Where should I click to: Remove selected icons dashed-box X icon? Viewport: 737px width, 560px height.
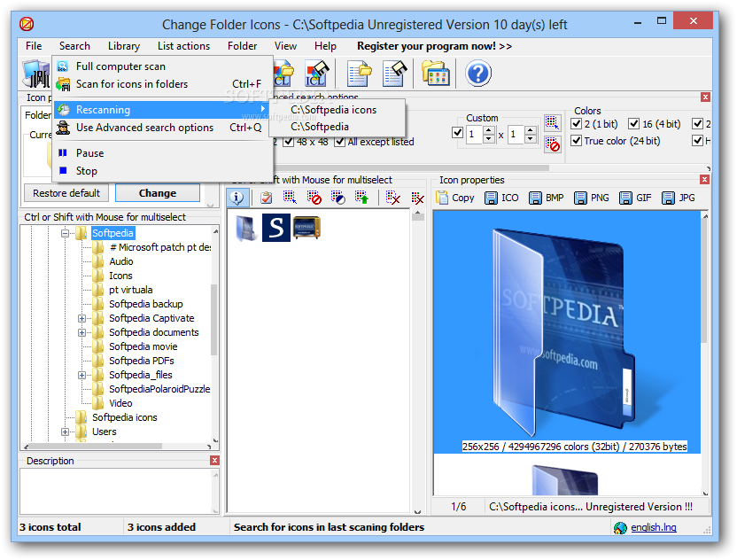392,198
